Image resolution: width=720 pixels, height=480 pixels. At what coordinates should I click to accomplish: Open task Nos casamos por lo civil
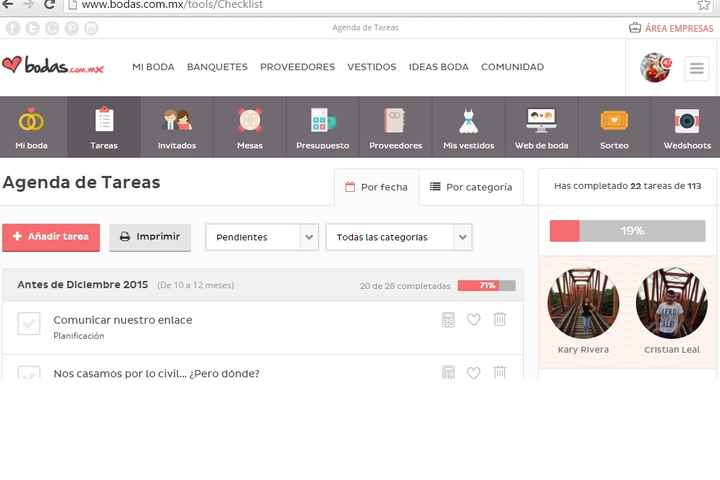coord(157,373)
